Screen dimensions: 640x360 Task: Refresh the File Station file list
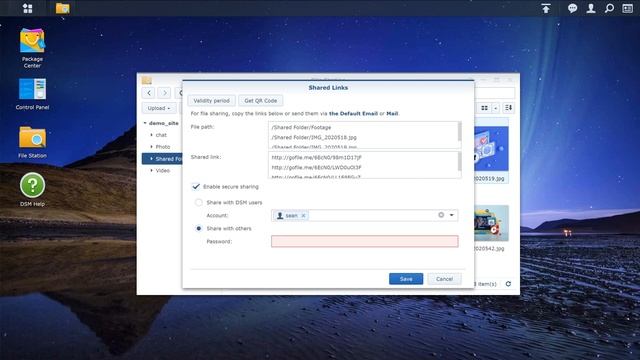click(x=508, y=284)
